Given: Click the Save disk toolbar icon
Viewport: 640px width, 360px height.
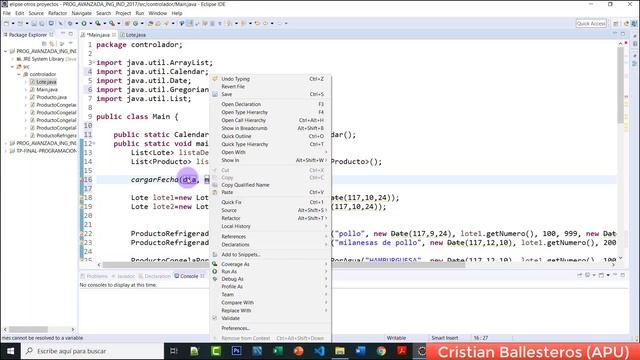Looking at the screenshot, I should (x=34, y=24).
